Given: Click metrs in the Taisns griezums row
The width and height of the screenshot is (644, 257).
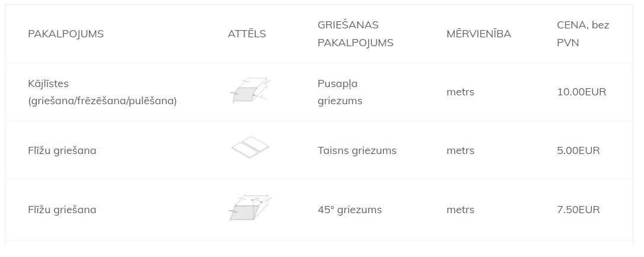Looking at the screenshot, I should 460,150.
